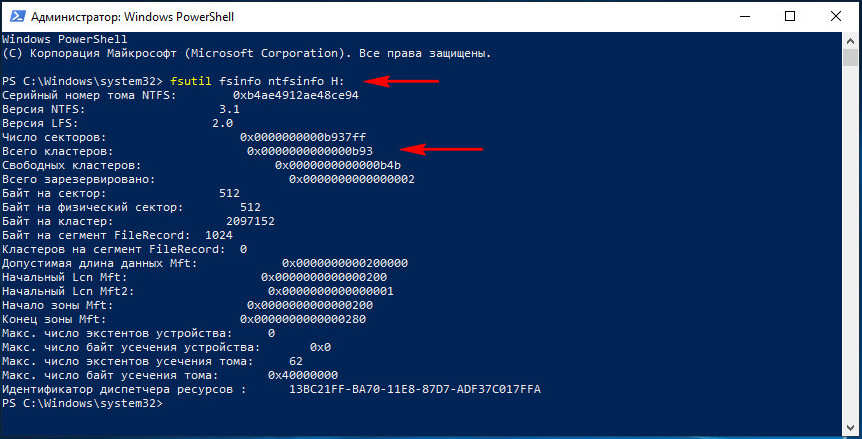This screenshot has height=439, width=862.
Task: Click the vertical scrollbar thumb
Action: coord(849,57)
